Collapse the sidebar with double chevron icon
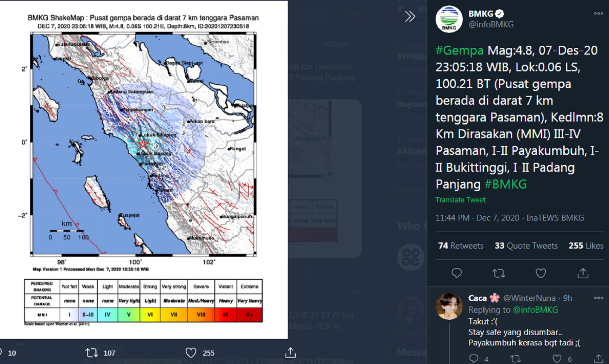The height and width of the screenshot is (364, 609). (410, 16)
